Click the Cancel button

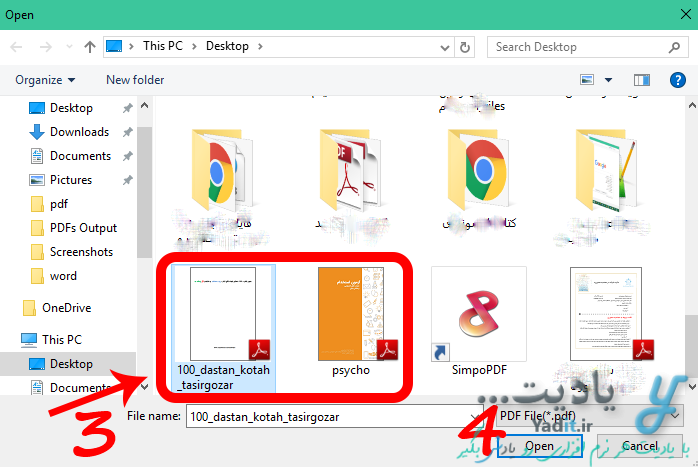coord(640,446)
